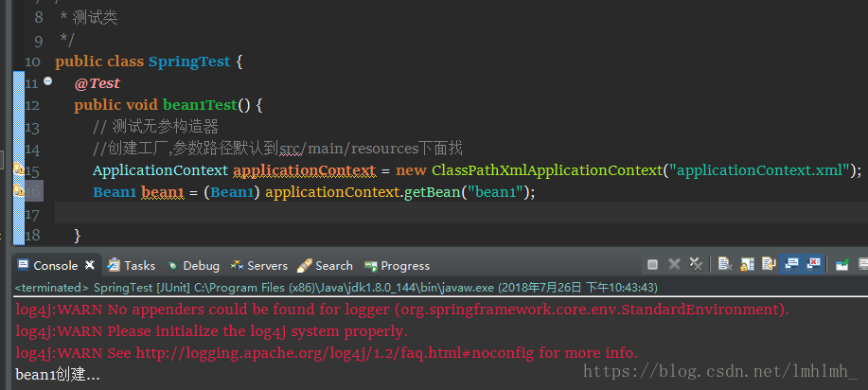
Task: Switch to the Servers tab
Action: [x=259, y=266]
